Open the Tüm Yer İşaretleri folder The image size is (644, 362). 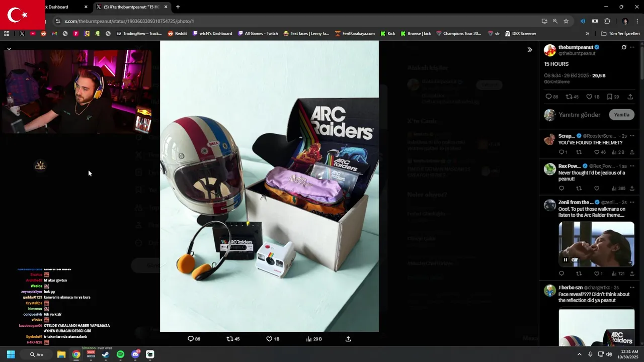click(x=620, y=34)
